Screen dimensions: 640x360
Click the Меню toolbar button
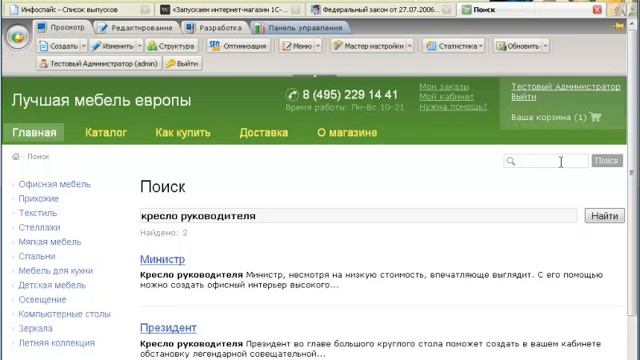pyautogui.click(x=297, y=46)
